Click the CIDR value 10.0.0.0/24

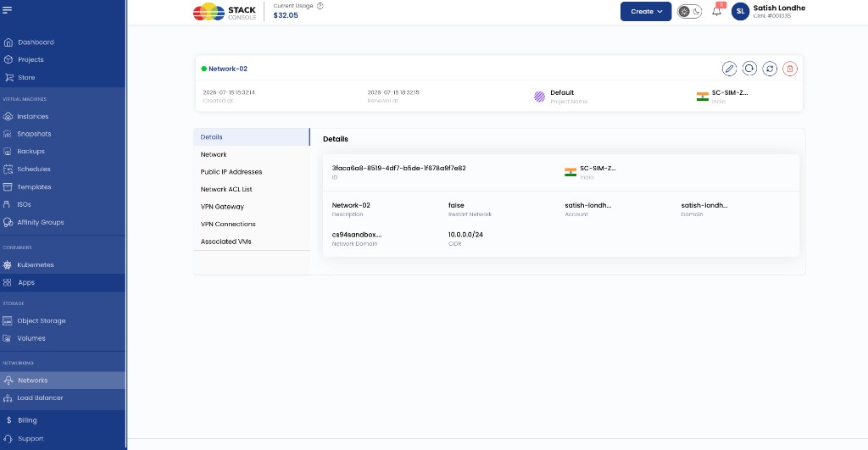click(x=465, y=235)
